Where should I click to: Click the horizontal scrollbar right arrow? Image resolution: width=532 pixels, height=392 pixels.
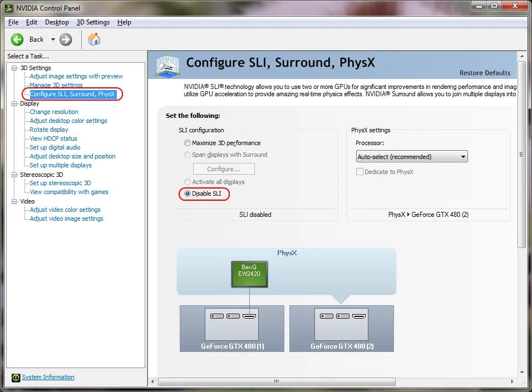coord(513,381)
